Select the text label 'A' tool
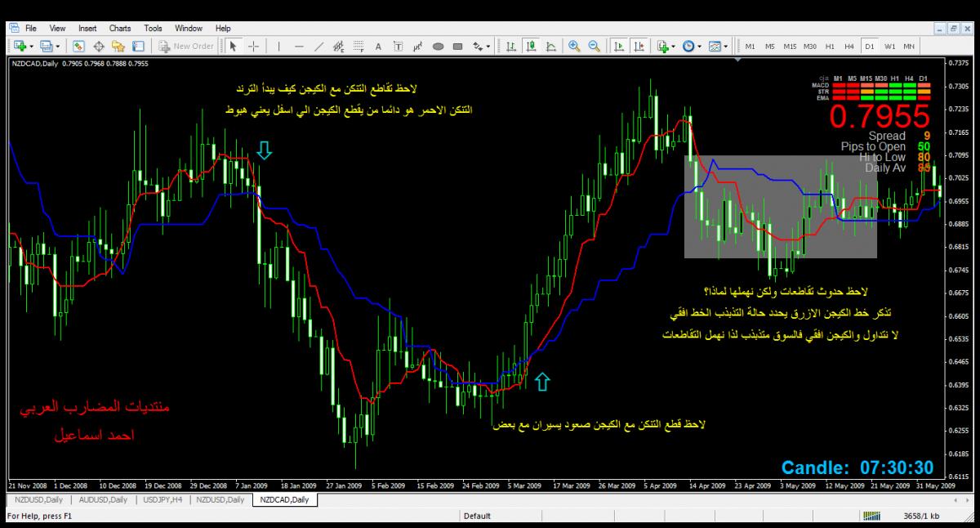980x528 pixels. point(378,47)
